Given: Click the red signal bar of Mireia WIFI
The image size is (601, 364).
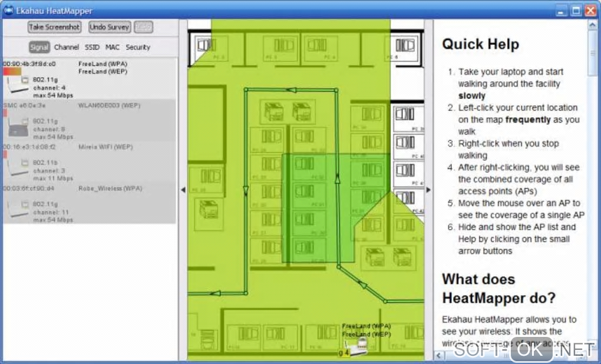Looking at the screenshot, I should click(x=5, y=154).
